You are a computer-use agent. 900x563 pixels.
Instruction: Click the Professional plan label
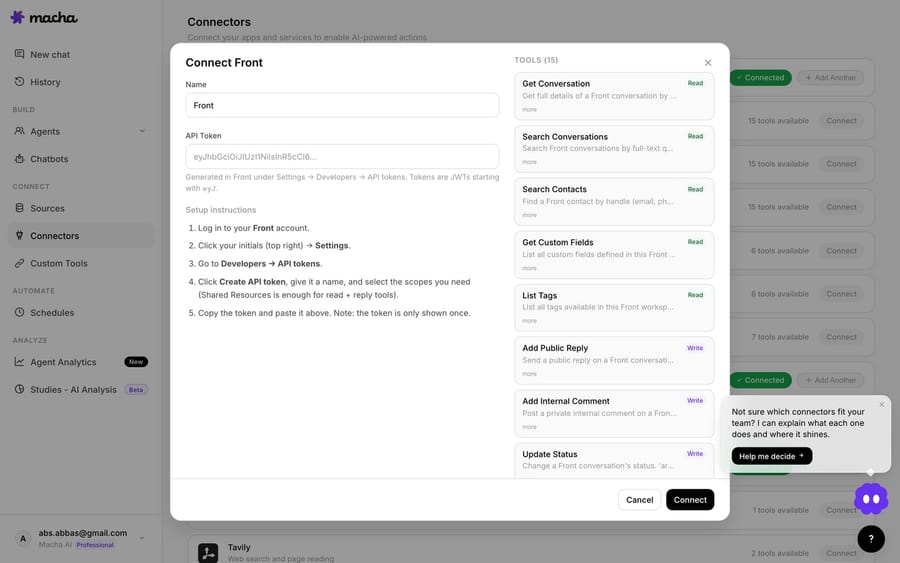(95, 545)
